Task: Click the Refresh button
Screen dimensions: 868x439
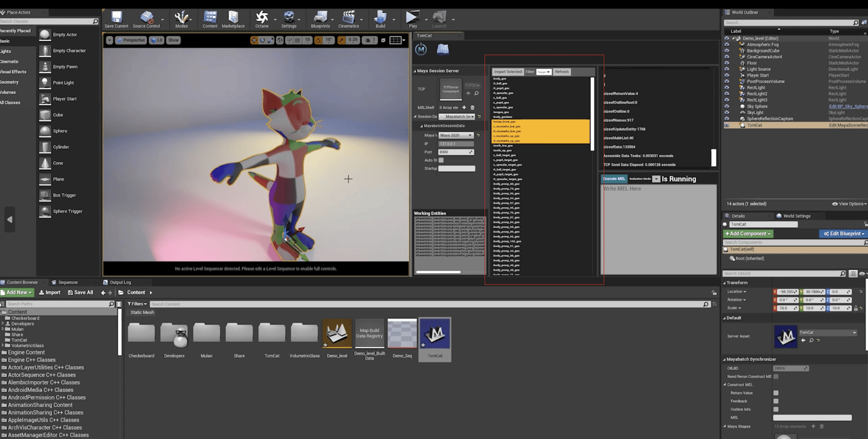Action: (x=561, y=71)
